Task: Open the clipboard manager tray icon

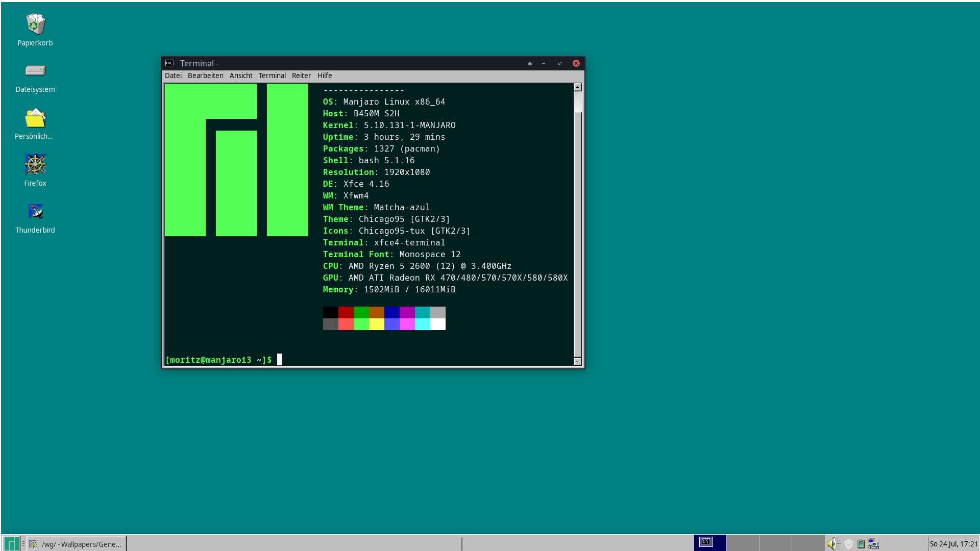Action: point(861,544)
